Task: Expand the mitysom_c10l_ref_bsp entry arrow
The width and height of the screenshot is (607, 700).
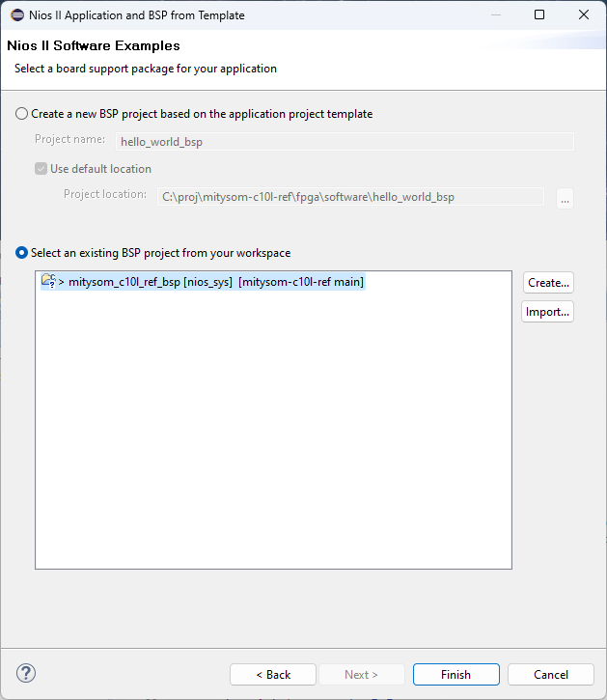Action: tap(61, 282)
